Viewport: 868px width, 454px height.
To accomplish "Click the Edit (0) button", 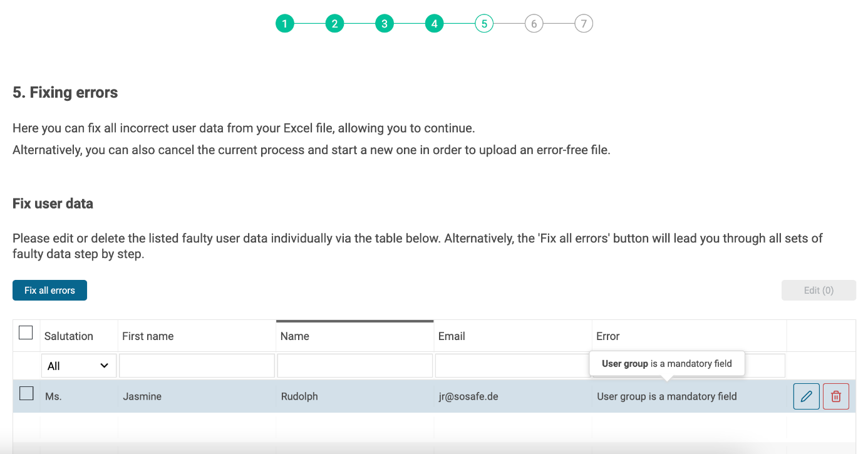I will point(818,291).
